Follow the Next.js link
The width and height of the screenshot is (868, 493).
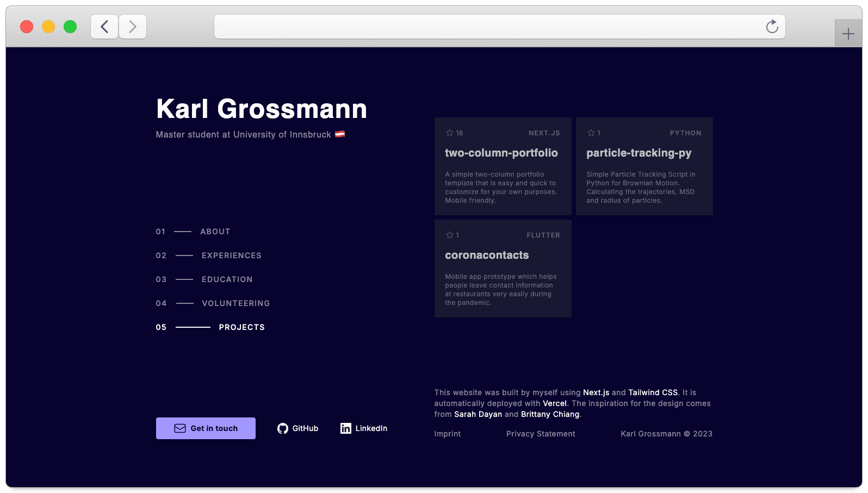[596, 392]
